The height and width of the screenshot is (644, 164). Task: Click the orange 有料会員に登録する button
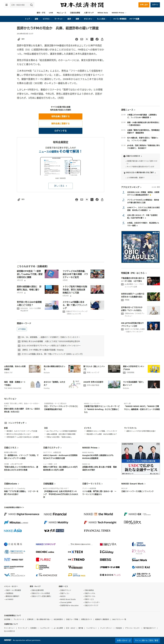(61, 116)
